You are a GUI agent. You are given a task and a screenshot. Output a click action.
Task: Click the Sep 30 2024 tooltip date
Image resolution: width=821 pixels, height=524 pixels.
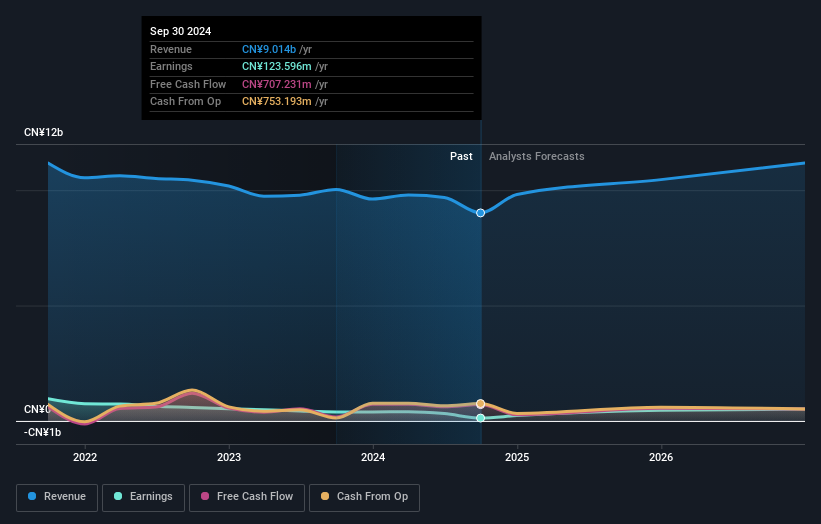tap(181, 31)
